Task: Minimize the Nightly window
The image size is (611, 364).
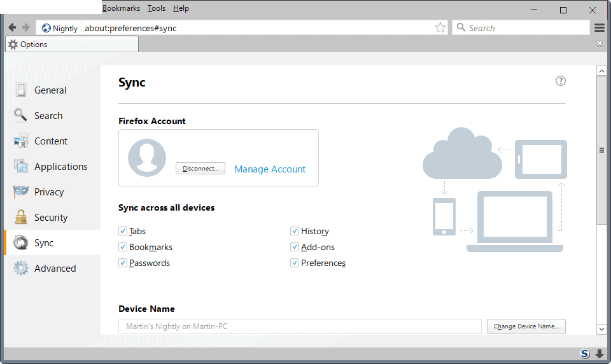Action: tap(534, 10)
